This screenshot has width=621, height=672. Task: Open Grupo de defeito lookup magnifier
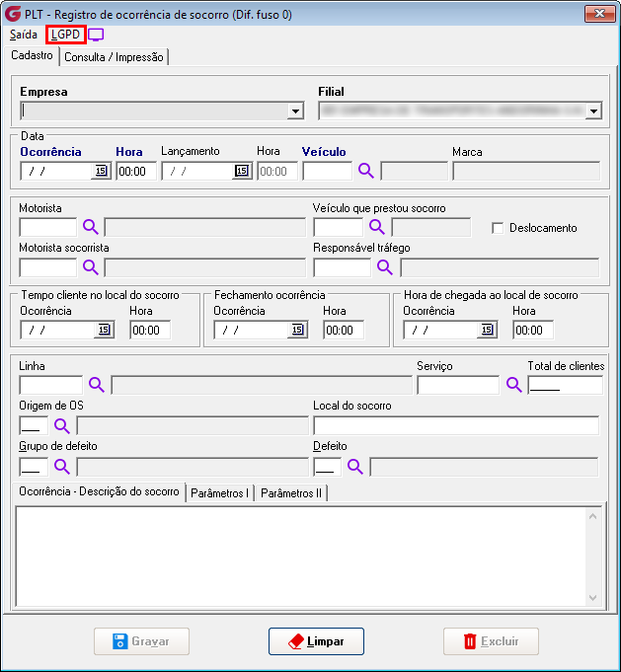coord(62,466)
